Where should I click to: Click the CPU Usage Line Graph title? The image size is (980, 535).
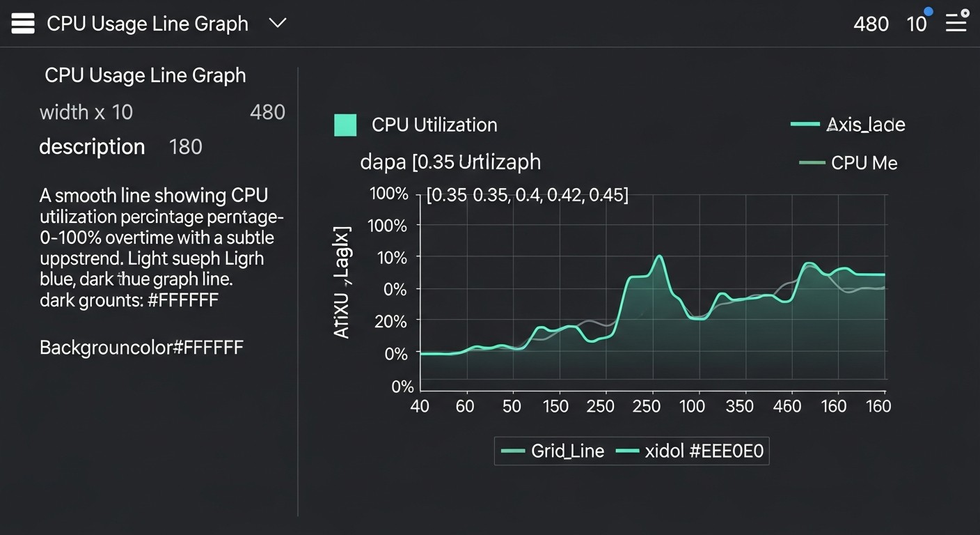[x=145, y=75]
